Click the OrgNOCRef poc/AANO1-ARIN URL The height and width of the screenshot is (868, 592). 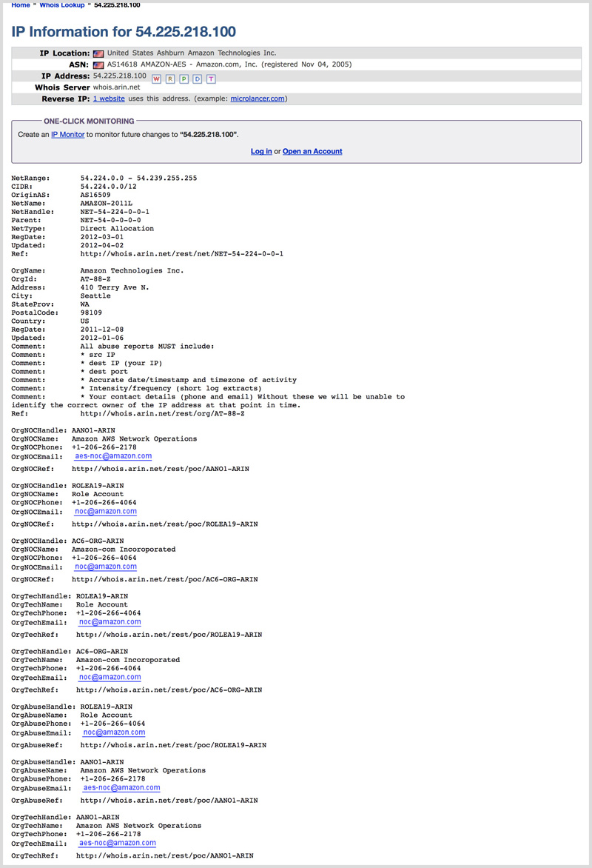[x=161, y=469]
